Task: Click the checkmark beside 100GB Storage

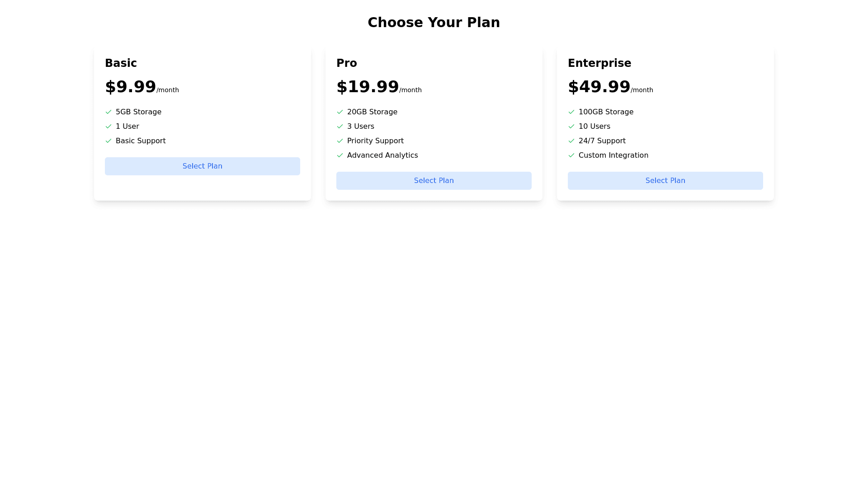Action: point(571,112)
